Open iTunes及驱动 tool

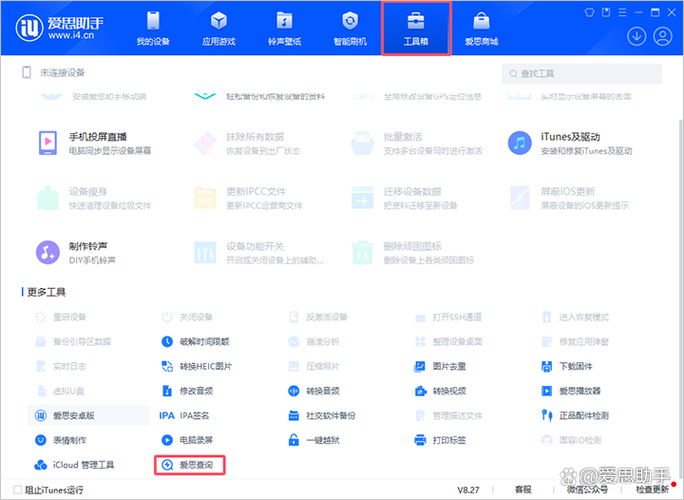point(570,144)
